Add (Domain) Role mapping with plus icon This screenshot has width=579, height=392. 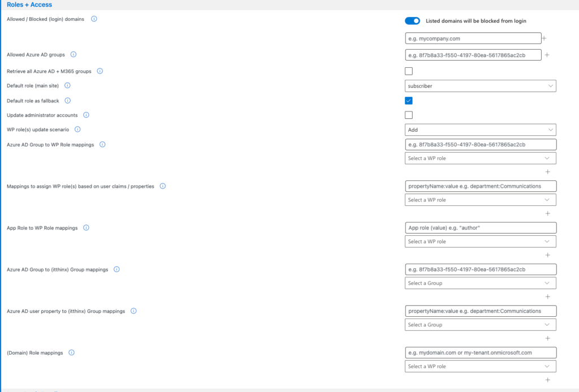pyautogui.click(x=547, y=380)
